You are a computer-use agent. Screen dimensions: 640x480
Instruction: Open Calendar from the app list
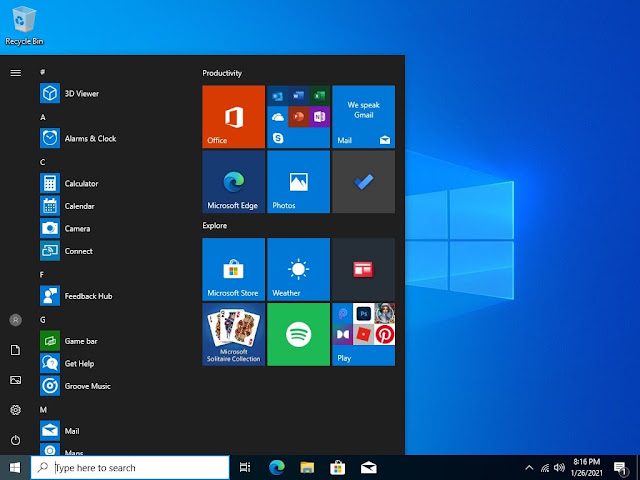click(67, 206)
